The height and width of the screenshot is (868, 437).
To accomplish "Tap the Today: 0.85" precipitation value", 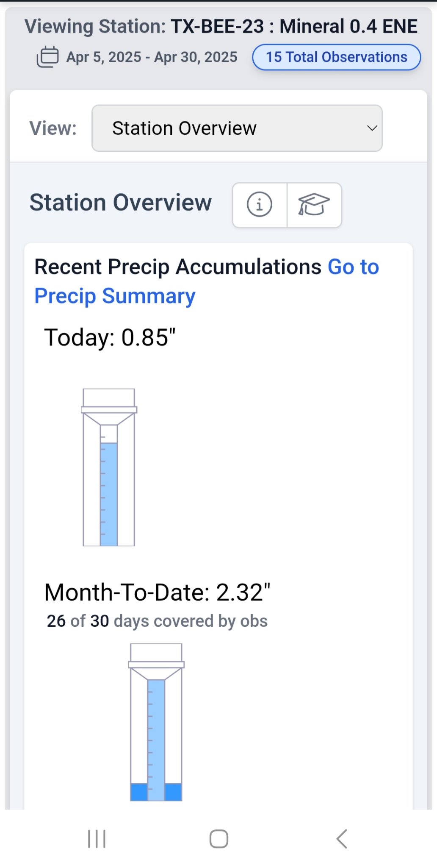I will pos(110,337).
